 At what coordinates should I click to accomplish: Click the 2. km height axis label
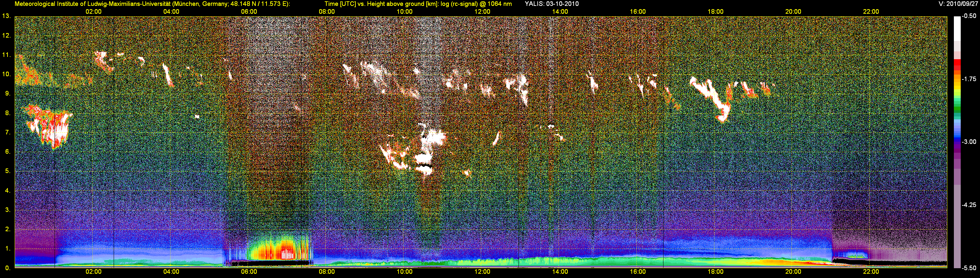[x=8, y=230]
